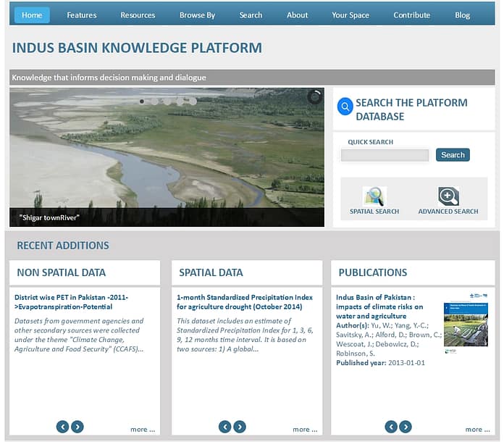The image size is (504, 442).
Task: Go to next item in Non Spatial Data
Action: click(77, 427)
